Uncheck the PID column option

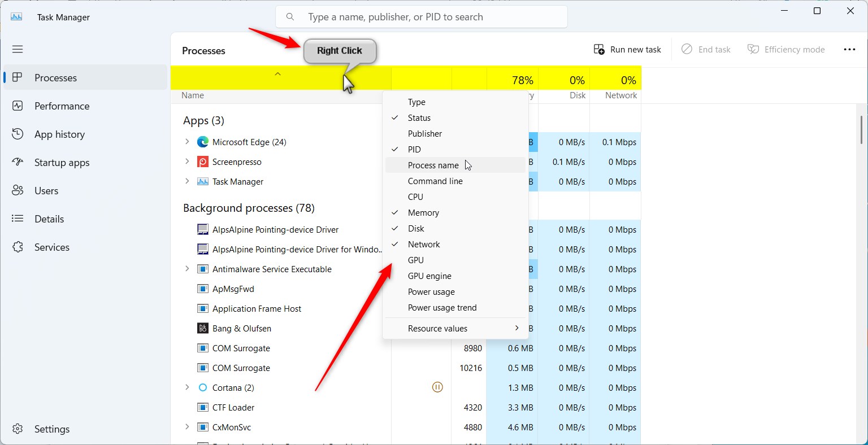tap(455, 149)
